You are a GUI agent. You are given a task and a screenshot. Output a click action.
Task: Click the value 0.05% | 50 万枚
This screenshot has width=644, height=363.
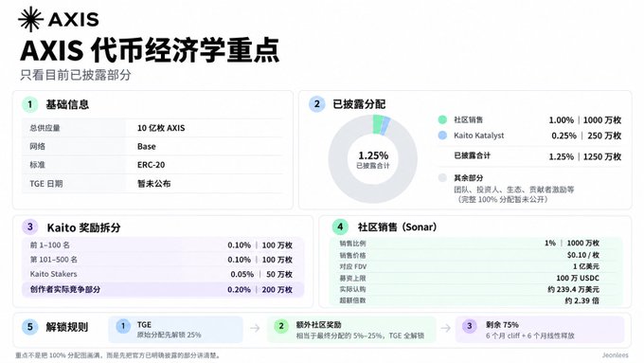[261, 274]
